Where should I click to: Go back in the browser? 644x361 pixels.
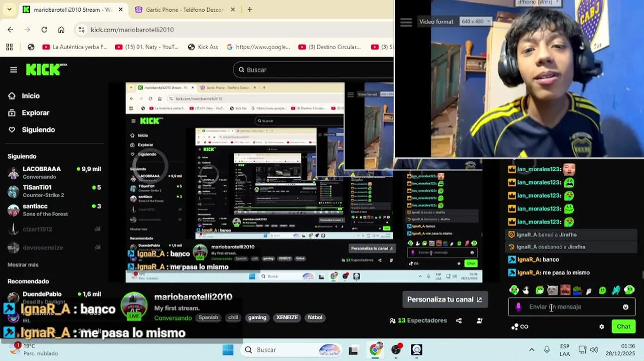[x=11, y=30]
